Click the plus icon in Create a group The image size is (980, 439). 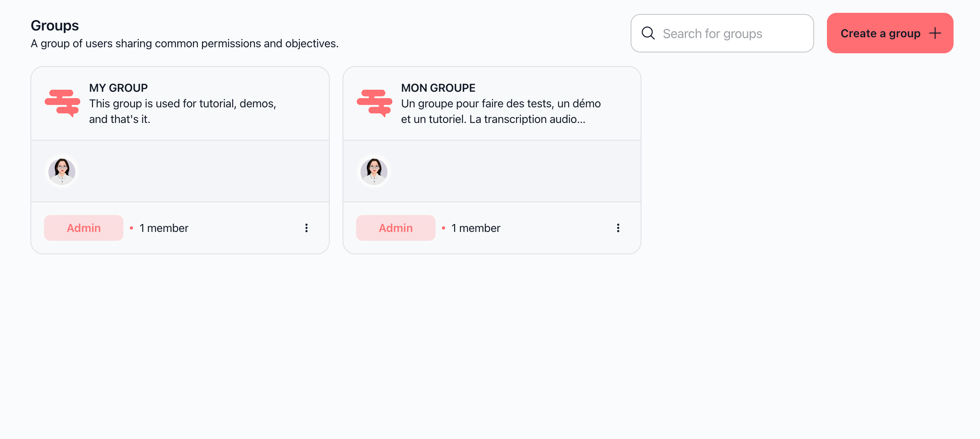(x=935, y=33)
